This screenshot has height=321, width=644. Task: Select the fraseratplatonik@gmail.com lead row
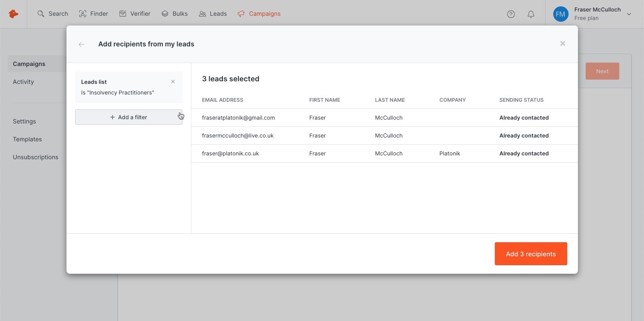pos(238,118)
